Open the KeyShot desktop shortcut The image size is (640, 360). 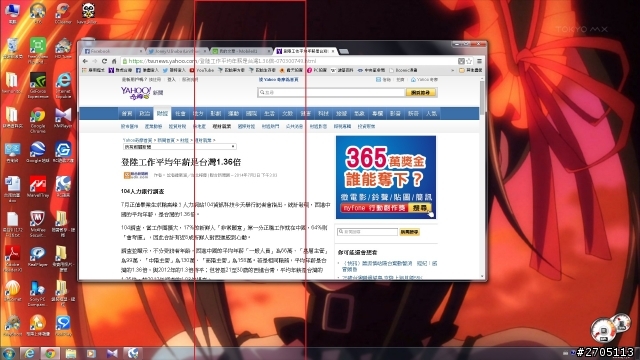click(x=13, y=326)
